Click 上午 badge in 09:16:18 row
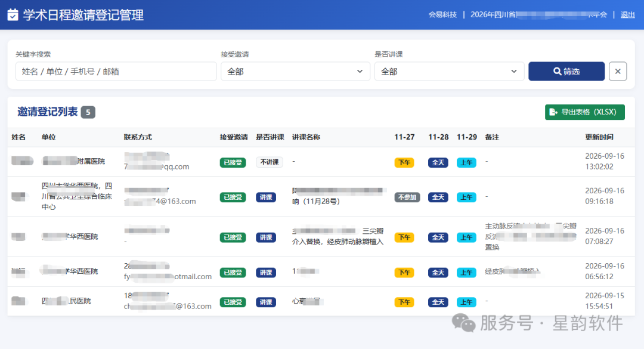This screenshot has width=644, height=349. [x=466, y=197]
